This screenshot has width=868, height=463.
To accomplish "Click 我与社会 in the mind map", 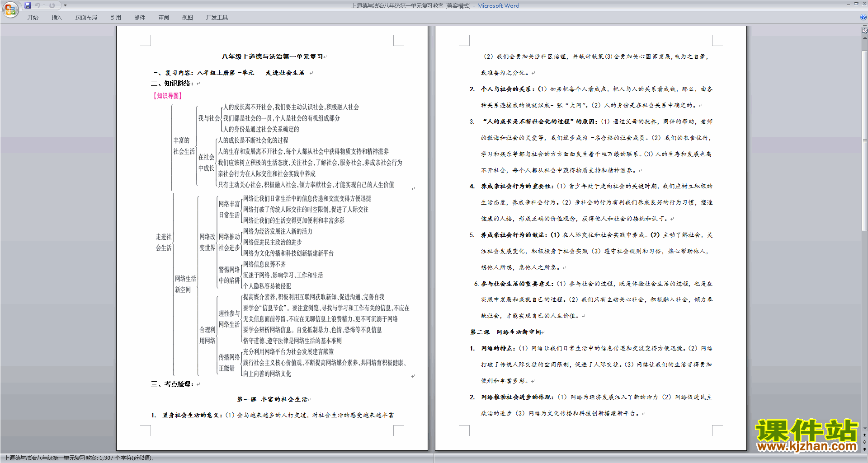I will point(209,118).
